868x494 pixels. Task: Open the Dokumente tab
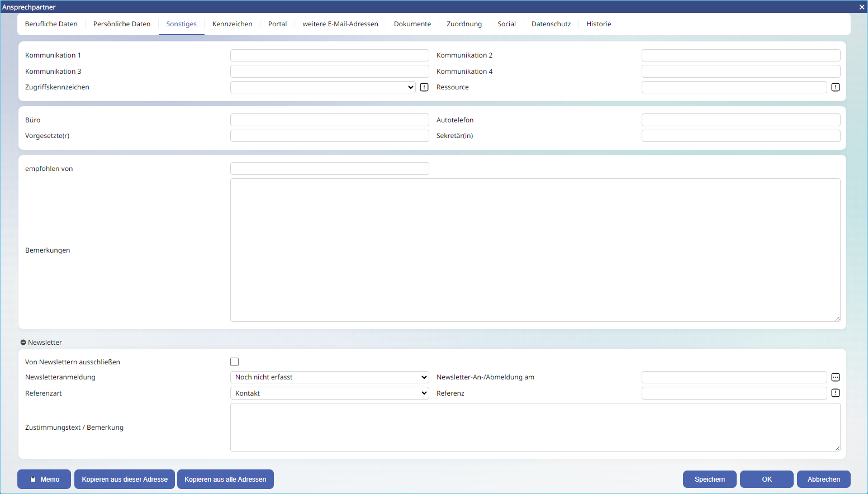point(412,24)
